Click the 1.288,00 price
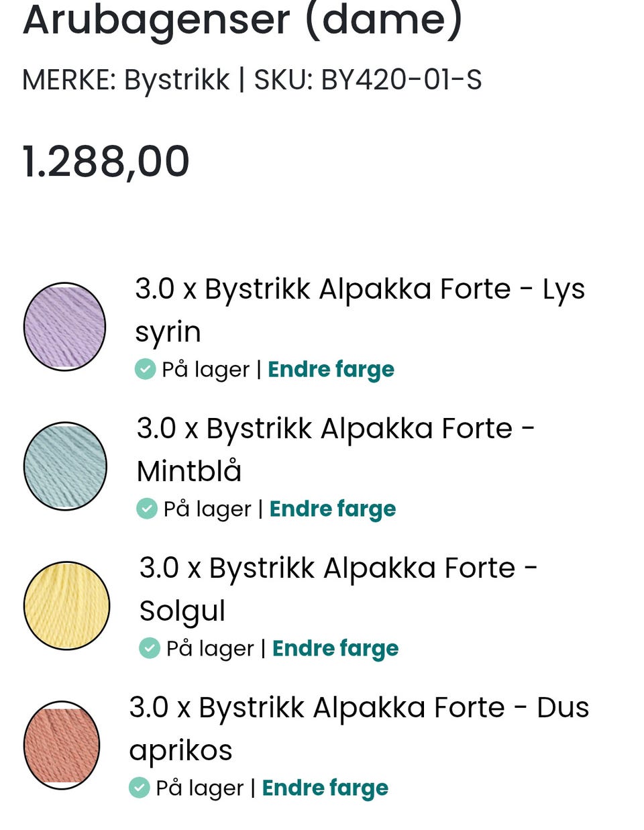This screenshot has height=830, width=644. pyautogui.click(x=106, y=162)
